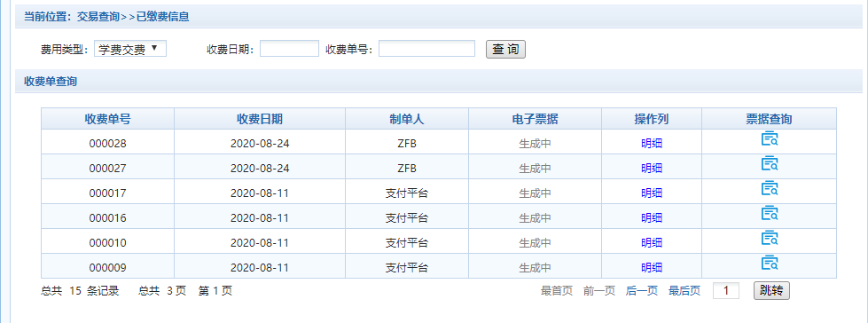The height and width of the screenshot is (323, 868).
Task: Open the 费用类型 dropdown showing 学费交费
Action: click(130, 49)
